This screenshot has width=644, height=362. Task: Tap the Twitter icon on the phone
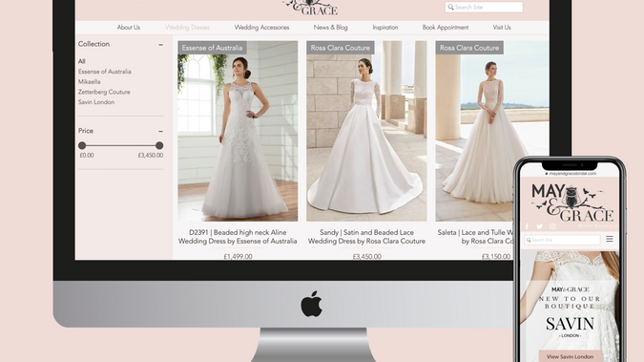[539, 226]
